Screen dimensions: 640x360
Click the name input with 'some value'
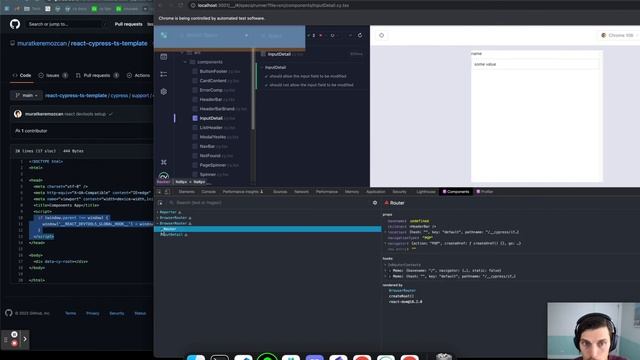(536, 64)
